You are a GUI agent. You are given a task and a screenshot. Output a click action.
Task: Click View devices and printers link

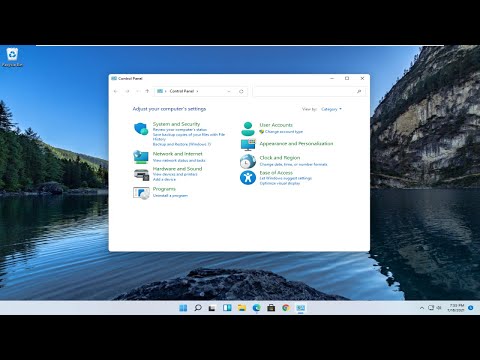(x=175, y=174)
